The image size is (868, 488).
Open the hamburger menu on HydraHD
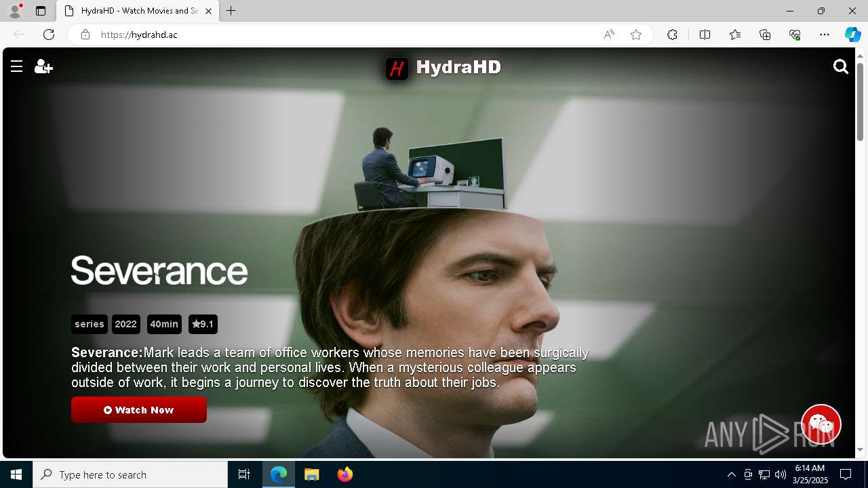pos(17,66)
